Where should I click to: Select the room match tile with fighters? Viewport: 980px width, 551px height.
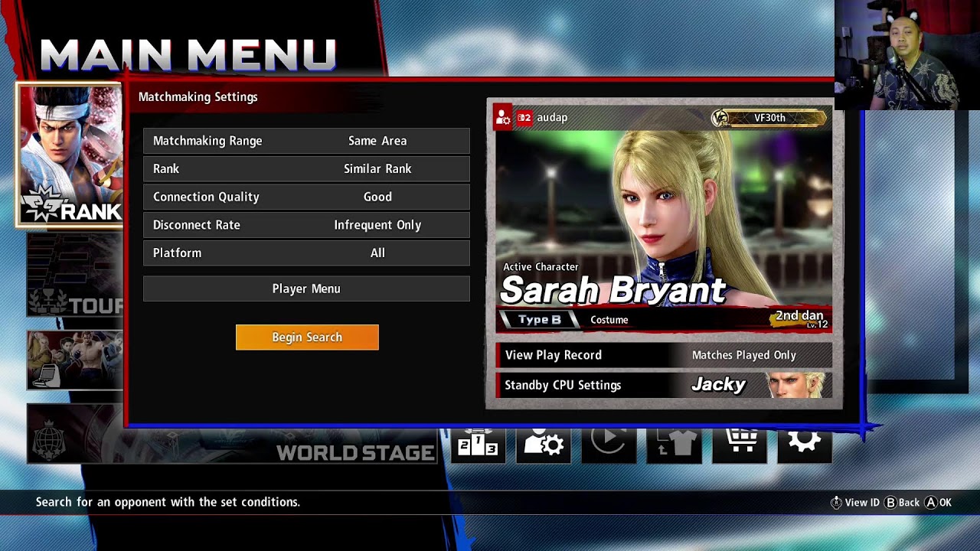75,360
